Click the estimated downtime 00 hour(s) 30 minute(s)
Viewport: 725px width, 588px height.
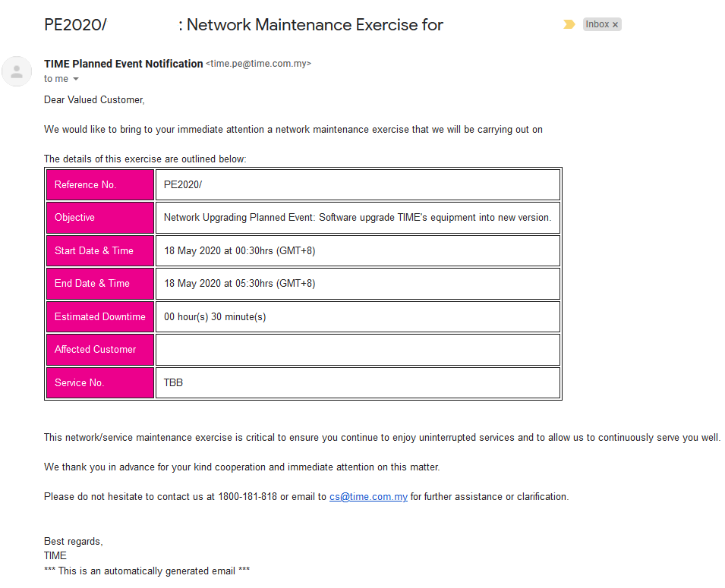coord(215,317)
